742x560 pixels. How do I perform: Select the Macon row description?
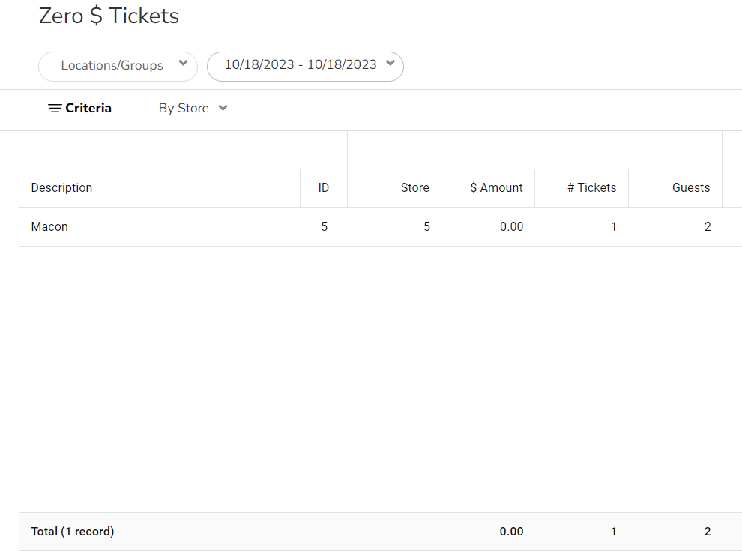point(49,227)
